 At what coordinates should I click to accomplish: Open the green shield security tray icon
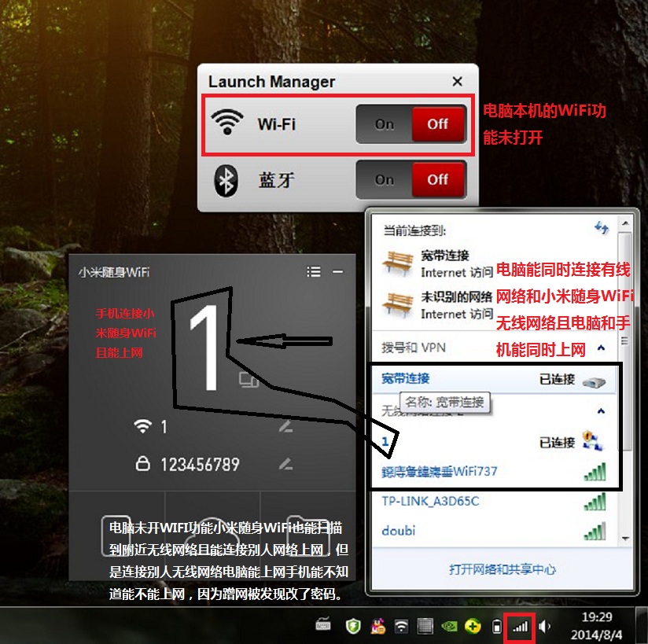click(x=353, y=626)
